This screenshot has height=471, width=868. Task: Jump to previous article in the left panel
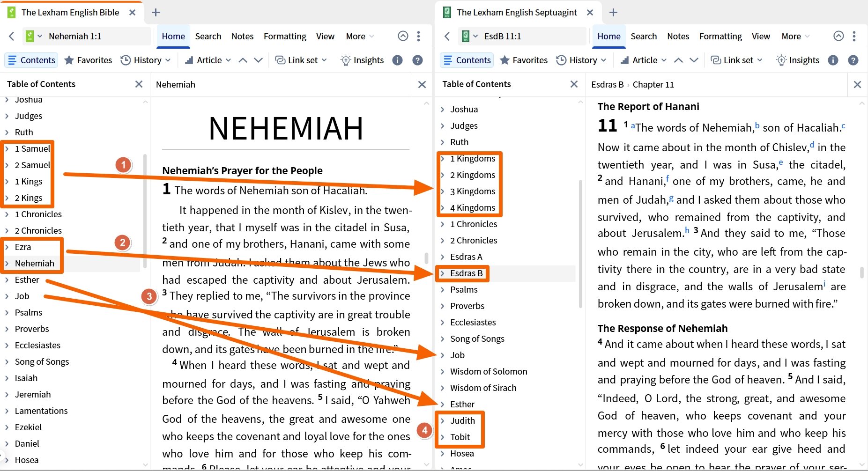click(243, 60)
